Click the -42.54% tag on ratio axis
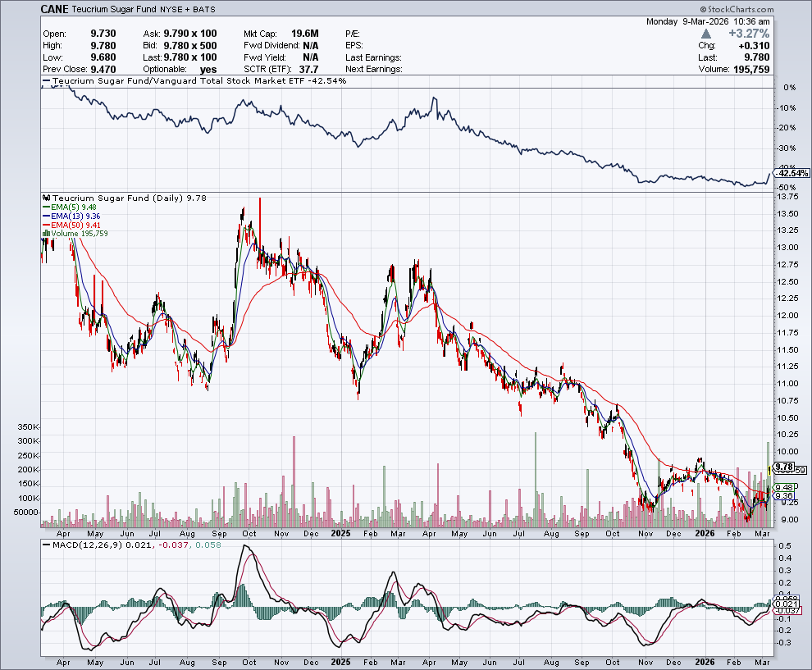Screen dimensions: 812x670 coord(792,173)
